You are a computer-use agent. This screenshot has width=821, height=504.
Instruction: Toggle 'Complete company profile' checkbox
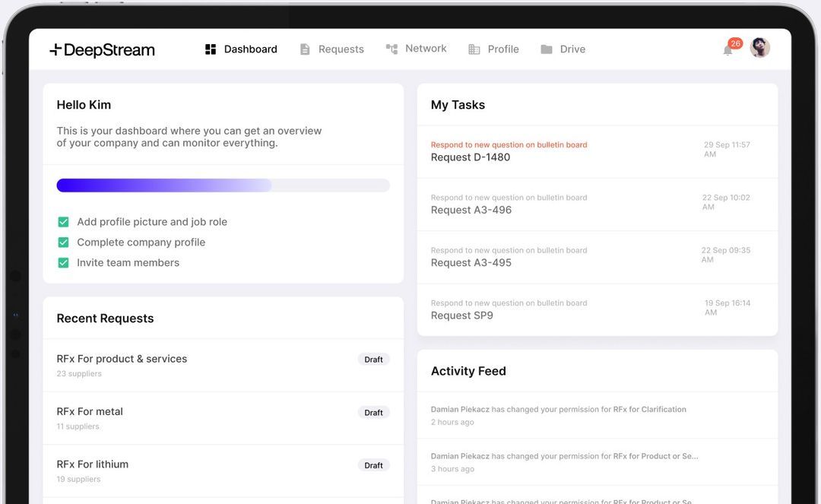coord(64,242)
